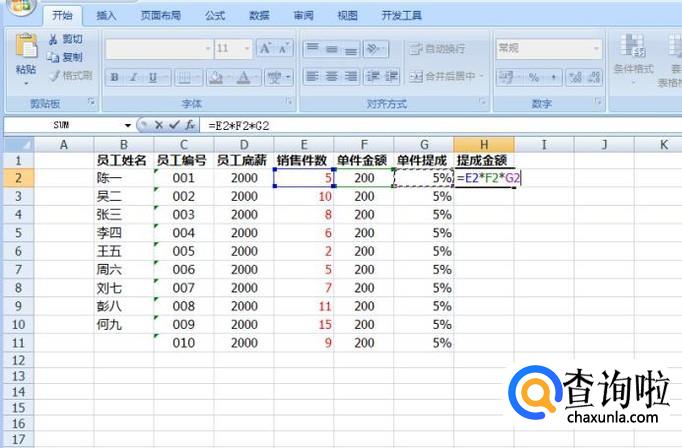The height and width of the screenshot is (448, 682).
Task: Apply percent style
Action: (534, 77)
